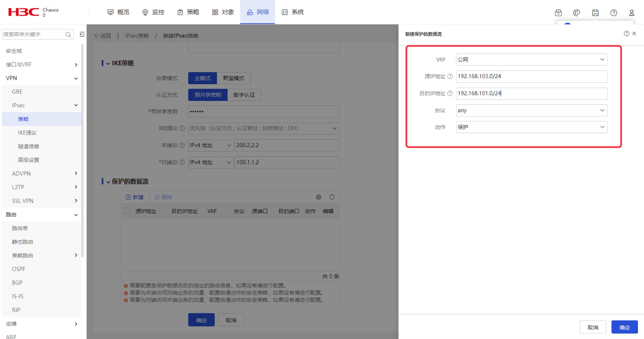
Task: Click the save configuration floppy icon
Action: 595,13
